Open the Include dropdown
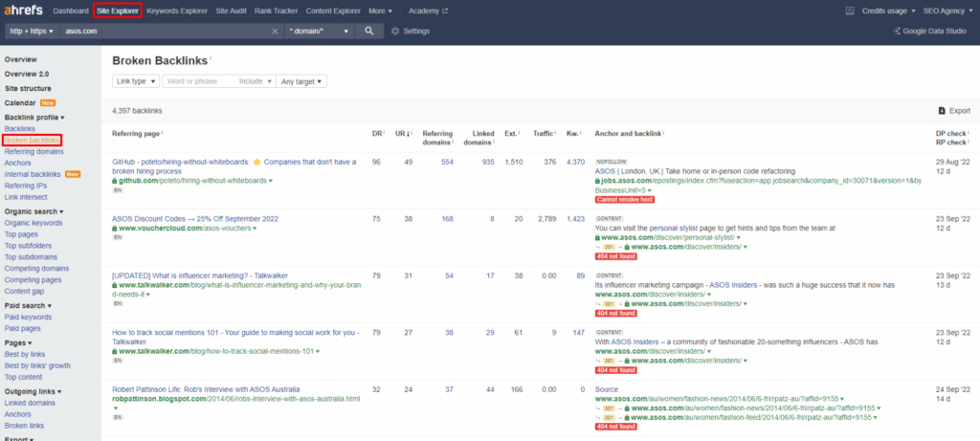980x441 pixels. (256, 81)
